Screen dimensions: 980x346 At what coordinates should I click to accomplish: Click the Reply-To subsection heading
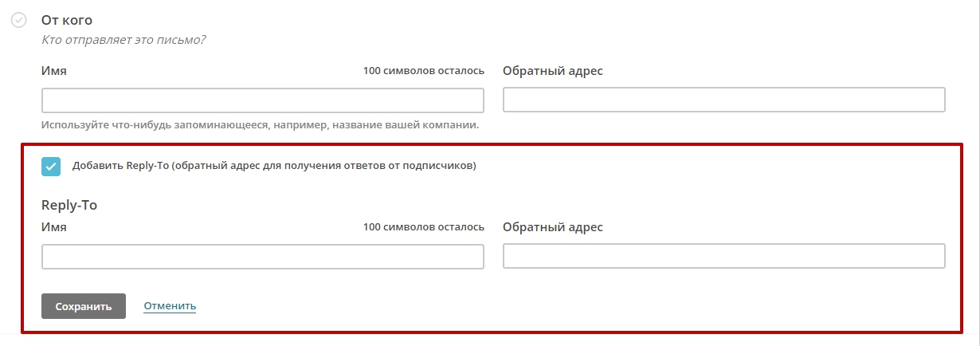click(69, 205)
